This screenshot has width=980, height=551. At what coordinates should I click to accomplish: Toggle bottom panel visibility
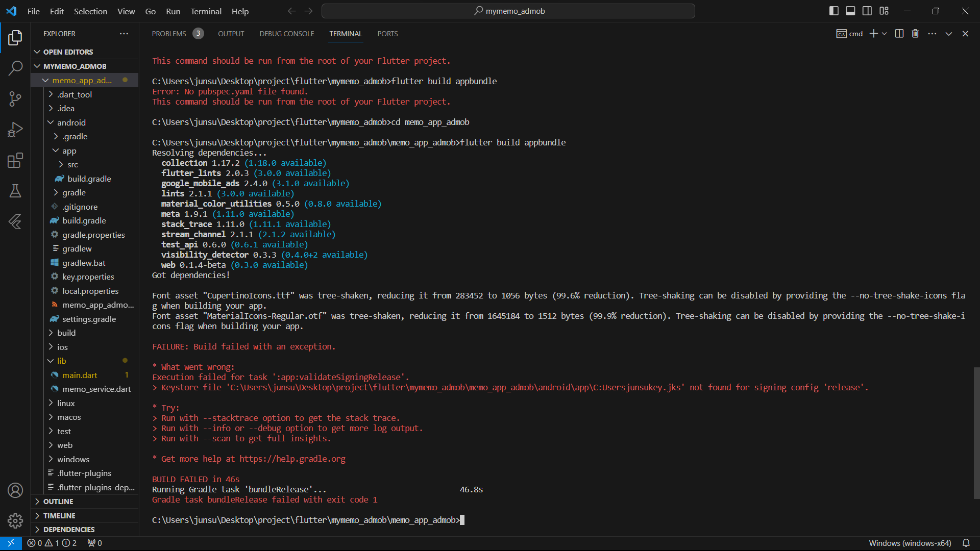pyautogui.click(x=850, y=11)
